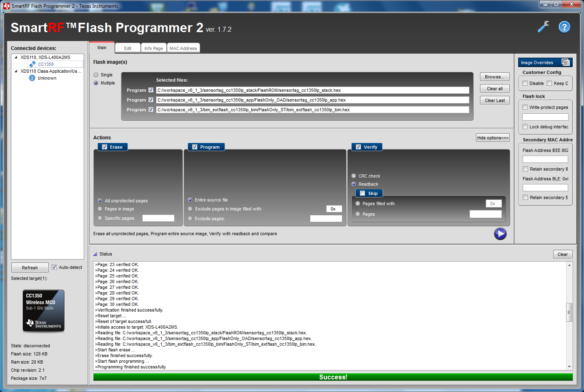
Task: Open the MAC Address tab
Action: pyautogui.click(x=183, y=48)
